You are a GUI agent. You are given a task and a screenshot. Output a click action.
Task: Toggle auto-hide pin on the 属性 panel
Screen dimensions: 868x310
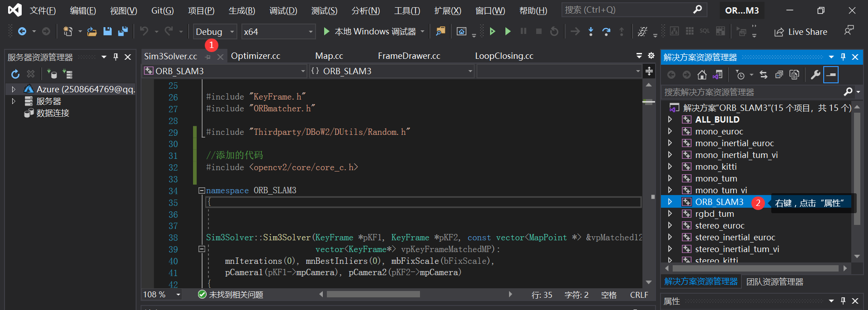coord(843,301)
